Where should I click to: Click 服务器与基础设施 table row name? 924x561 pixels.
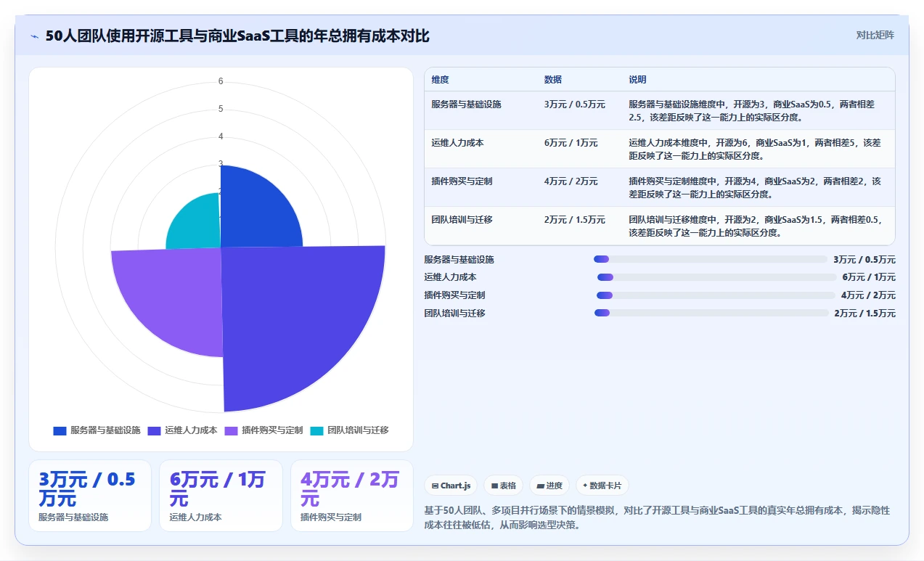point(466,105)
